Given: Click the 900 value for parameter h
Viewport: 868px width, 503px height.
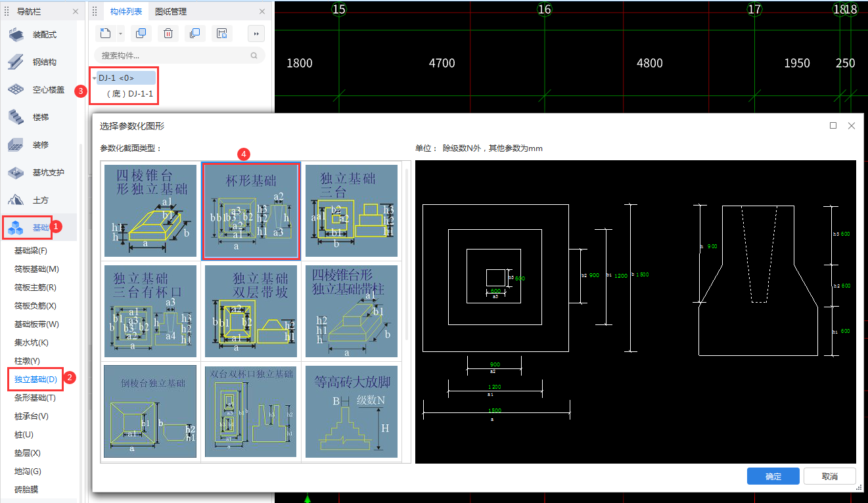Looking at the screenshot, I should 712,246.
